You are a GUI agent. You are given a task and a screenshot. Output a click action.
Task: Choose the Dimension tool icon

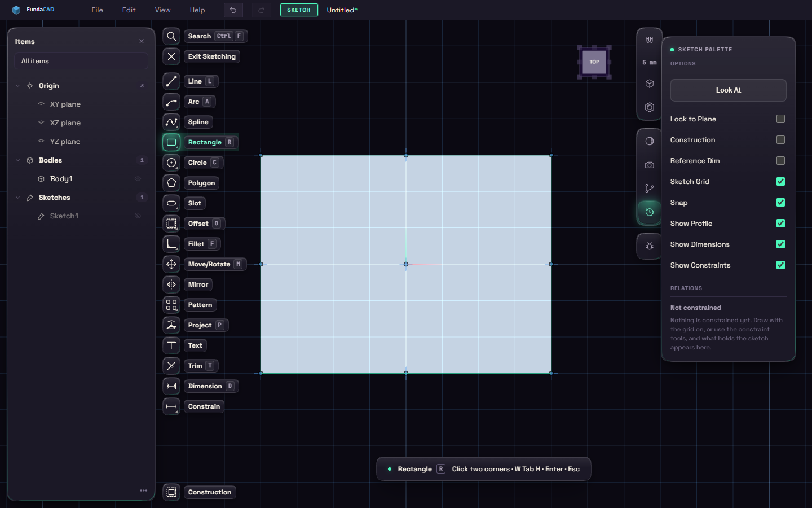(x=171, y=386)
